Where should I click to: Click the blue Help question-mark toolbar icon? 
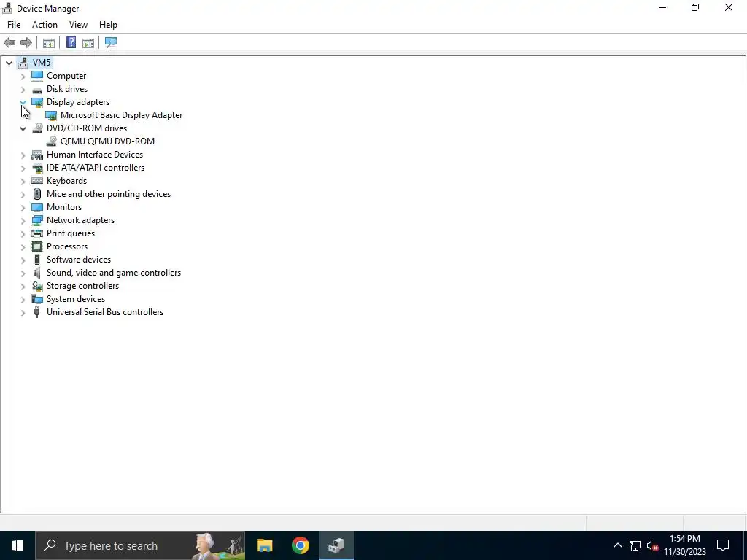71,43
